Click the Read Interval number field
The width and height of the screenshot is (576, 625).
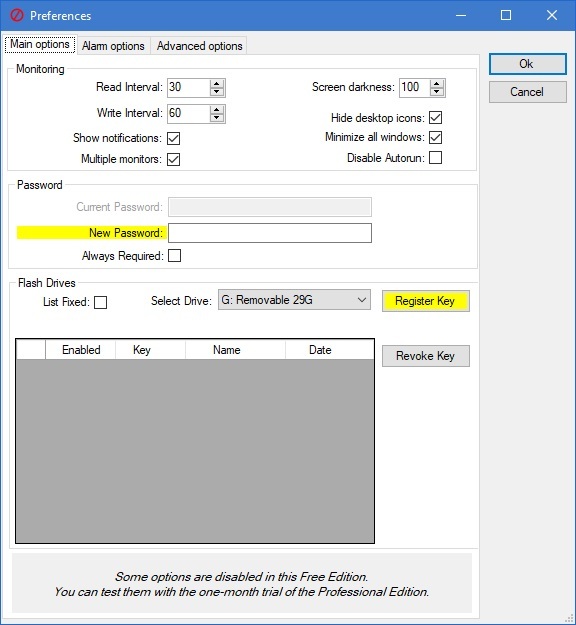[x=189, y=88]
